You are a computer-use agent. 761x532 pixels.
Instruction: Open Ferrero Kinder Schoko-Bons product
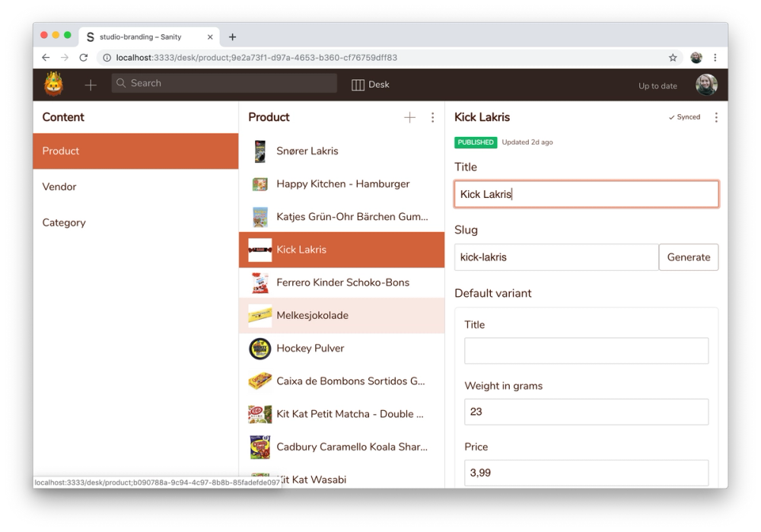[342, 282]
